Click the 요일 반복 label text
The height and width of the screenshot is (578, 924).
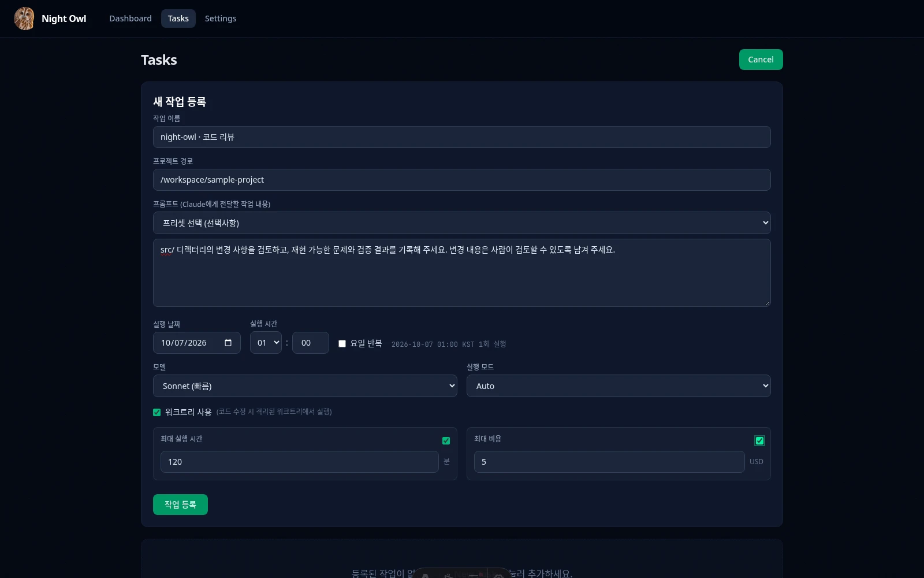366,343
